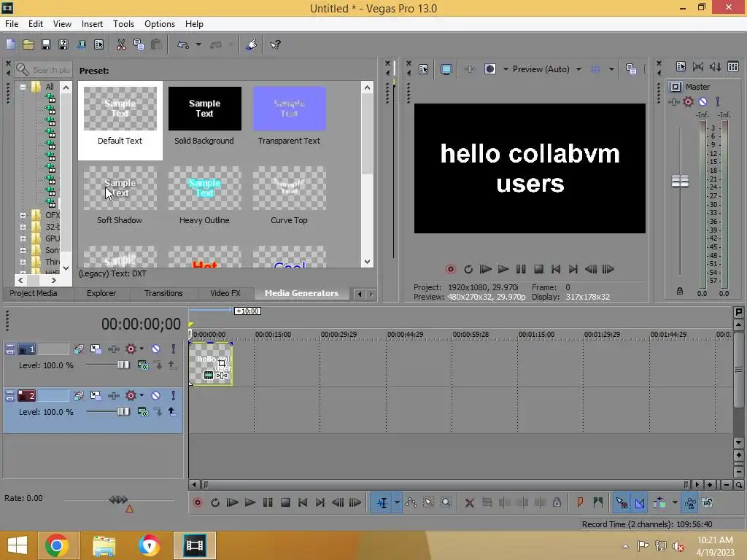Pause playback in the timeline transport bar
Image resolution: width=747 pixels, height=560 pixels.
pyautogui.click(x=268, y=502)
